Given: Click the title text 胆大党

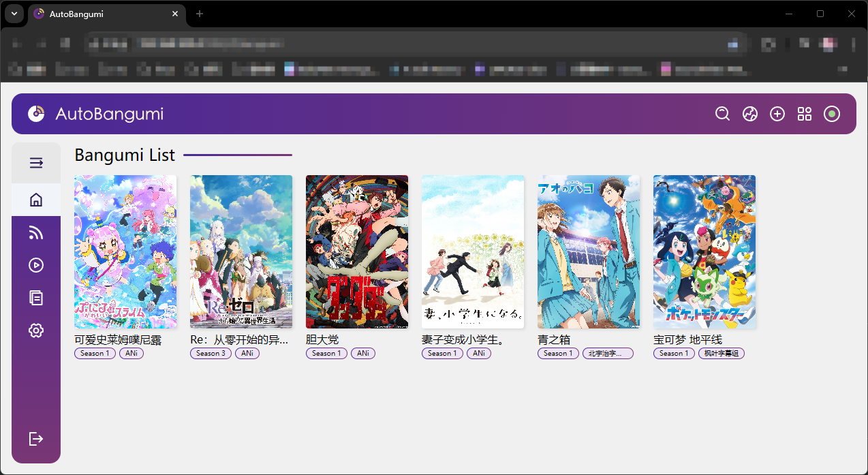Looking at the screenshot, I should click(322, 339).
